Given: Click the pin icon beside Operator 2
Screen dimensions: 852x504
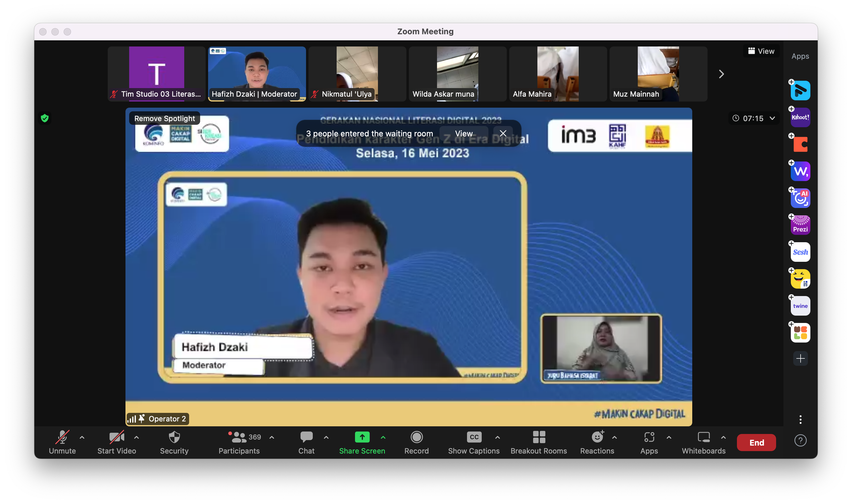Looking at the screenshot, I should point(142,418).
